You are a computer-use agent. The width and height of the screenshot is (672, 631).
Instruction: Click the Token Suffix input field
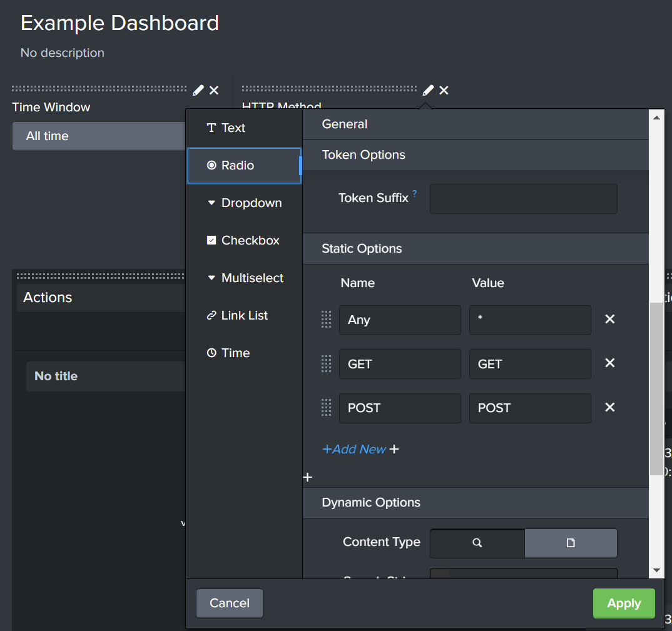tap(523, 198)
